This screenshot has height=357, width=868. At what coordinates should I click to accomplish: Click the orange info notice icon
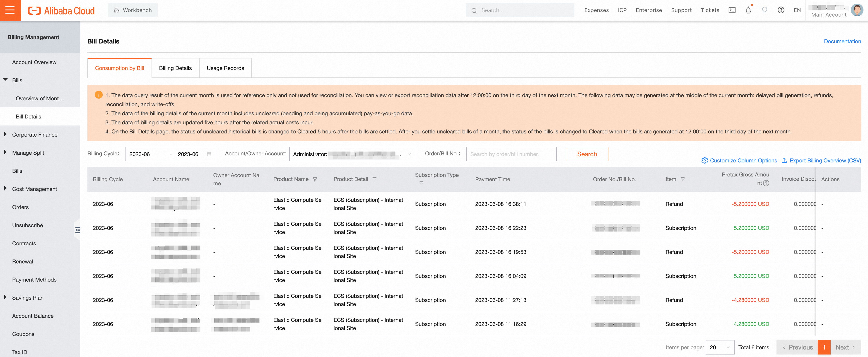pos(98,95)
